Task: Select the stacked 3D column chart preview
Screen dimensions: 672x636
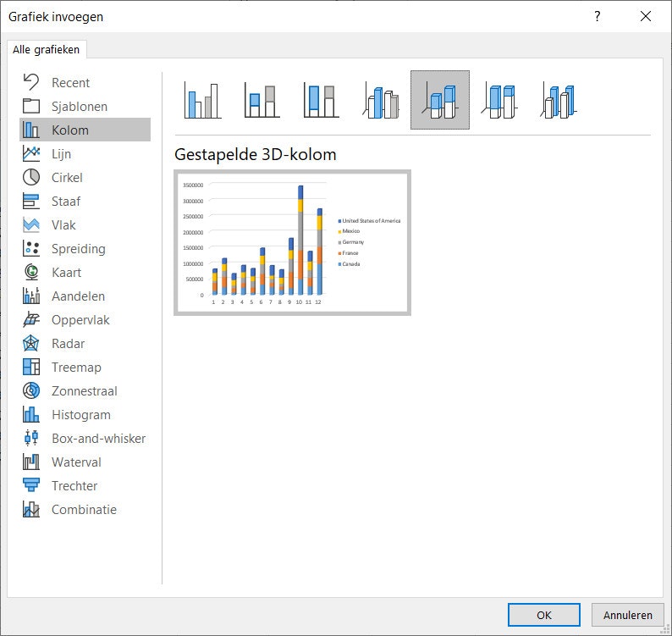Action: (292, 243)
